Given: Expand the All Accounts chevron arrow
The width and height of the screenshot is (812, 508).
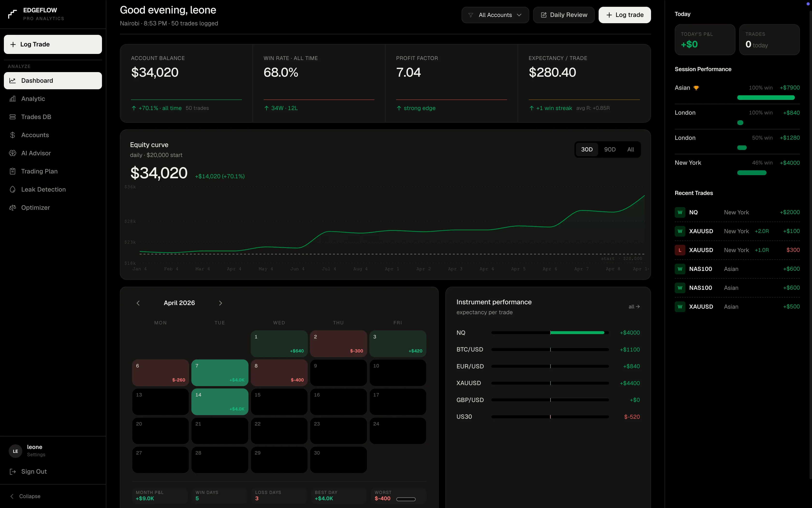Looking at the screenshot, I should coord(519,15).
